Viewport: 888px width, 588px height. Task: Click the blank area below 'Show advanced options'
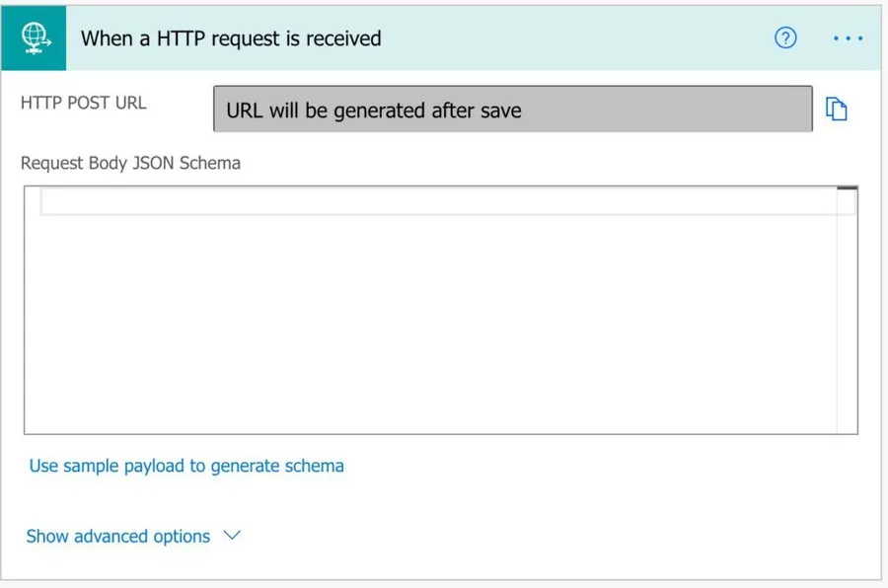tap(444, 564)
